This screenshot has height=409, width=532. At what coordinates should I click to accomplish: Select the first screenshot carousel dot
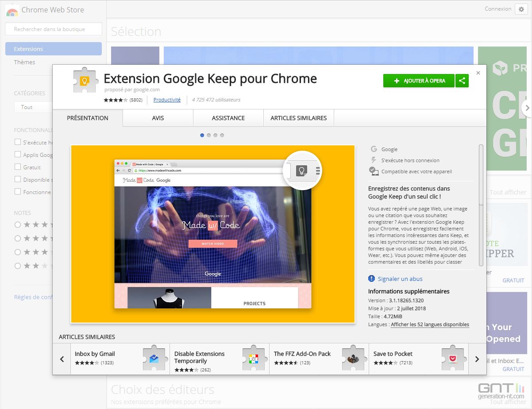[x=202, y=135]
